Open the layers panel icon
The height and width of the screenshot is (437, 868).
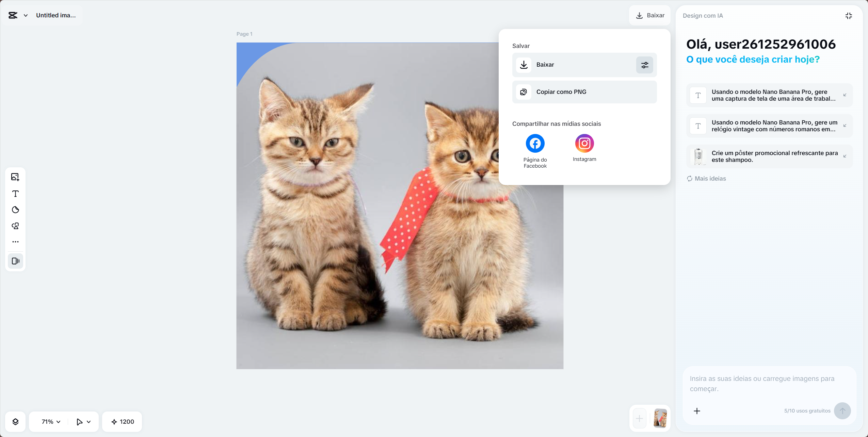[15, 422]
